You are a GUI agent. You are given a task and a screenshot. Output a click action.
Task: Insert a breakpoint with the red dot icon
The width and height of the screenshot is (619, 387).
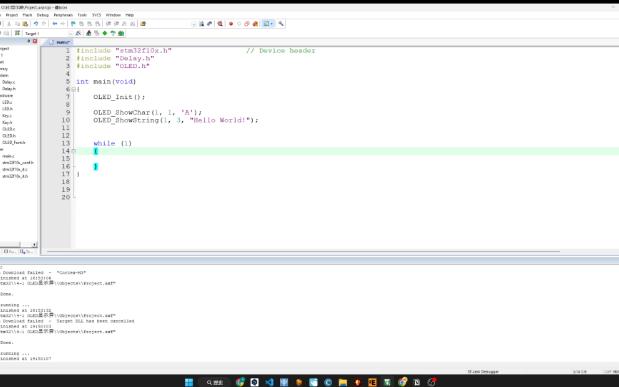pos(231,24)
